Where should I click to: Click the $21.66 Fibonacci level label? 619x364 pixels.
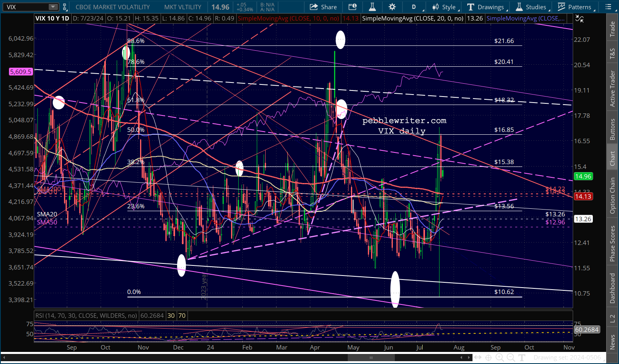[504, 41]
